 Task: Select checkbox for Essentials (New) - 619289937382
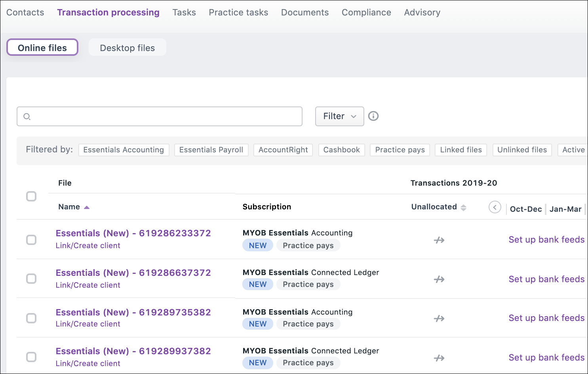pos(31,357)
